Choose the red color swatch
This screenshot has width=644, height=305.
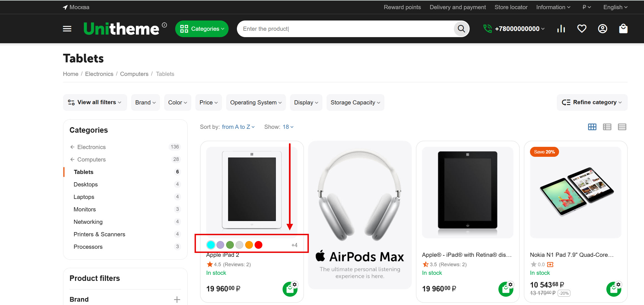click(x=258, y=245)
